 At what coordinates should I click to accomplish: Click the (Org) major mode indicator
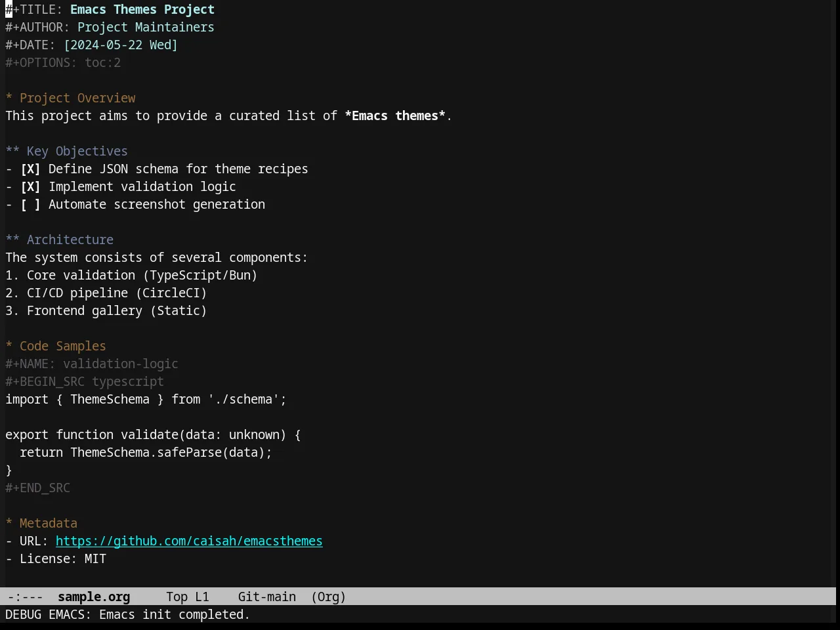pos(328,597)
